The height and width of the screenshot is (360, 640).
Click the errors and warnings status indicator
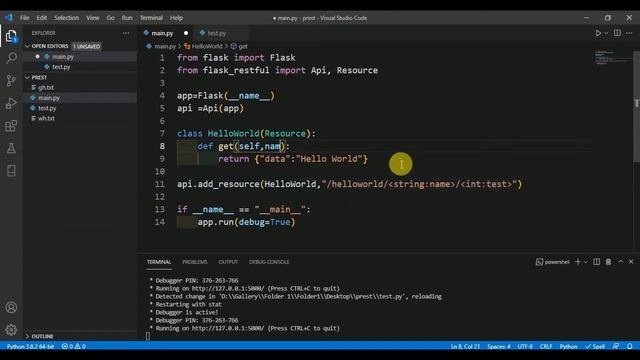[x=73, y=347]
